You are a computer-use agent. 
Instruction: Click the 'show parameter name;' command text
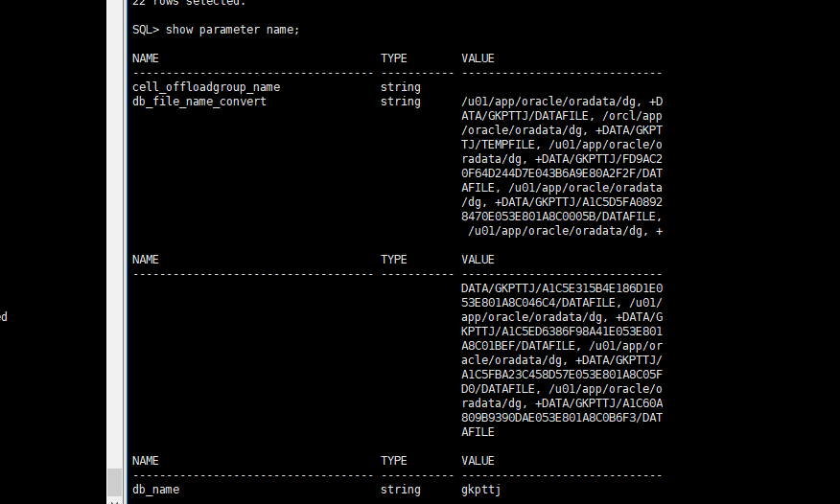pyautogui.click(x=232, y=30)
